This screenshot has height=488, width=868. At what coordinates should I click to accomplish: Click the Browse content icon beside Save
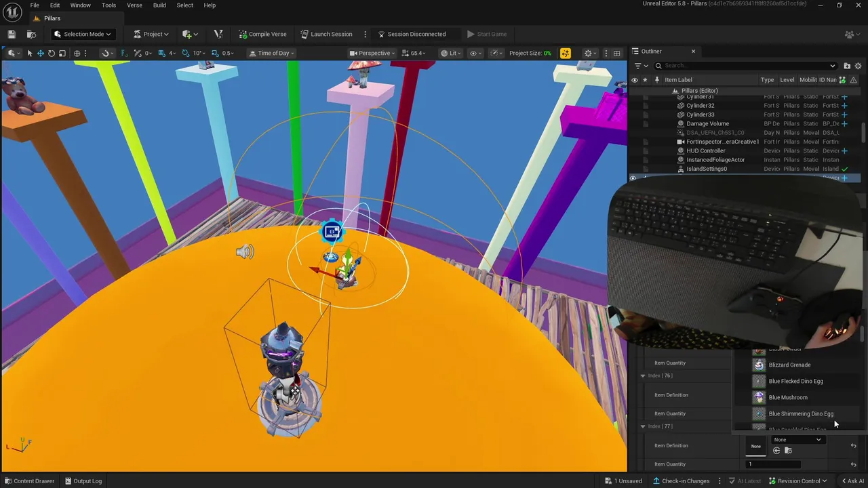(x=31, y=34)
